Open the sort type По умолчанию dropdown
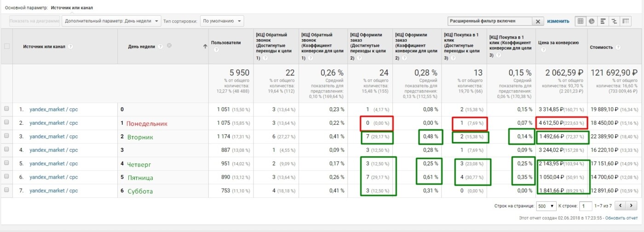The width and height of the screenshot is (644, 232). coord(222,21)
